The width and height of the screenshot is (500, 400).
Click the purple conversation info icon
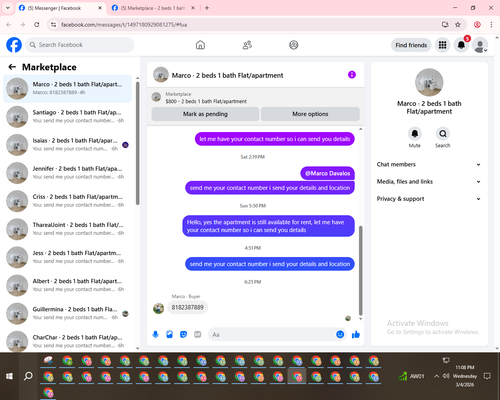(x=352, y=75)
